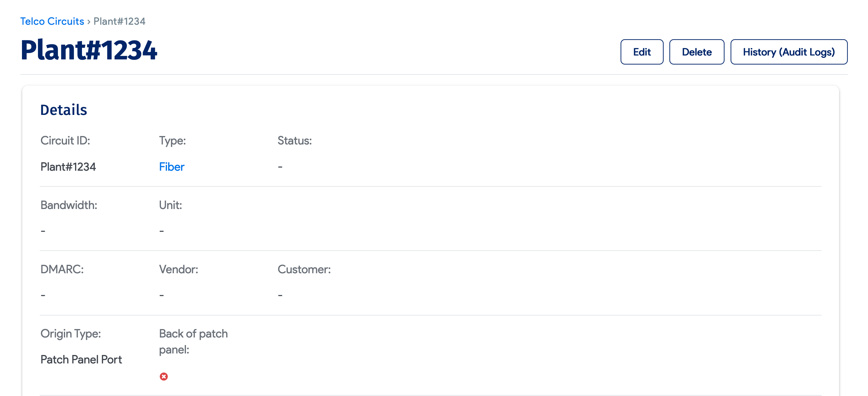Click the breadcrumb chevron separator
This screenshot has width=868, height=396.
89,22
